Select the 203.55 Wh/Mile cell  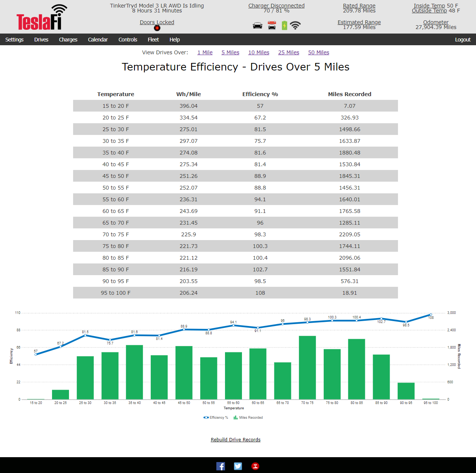coord(188,281)
